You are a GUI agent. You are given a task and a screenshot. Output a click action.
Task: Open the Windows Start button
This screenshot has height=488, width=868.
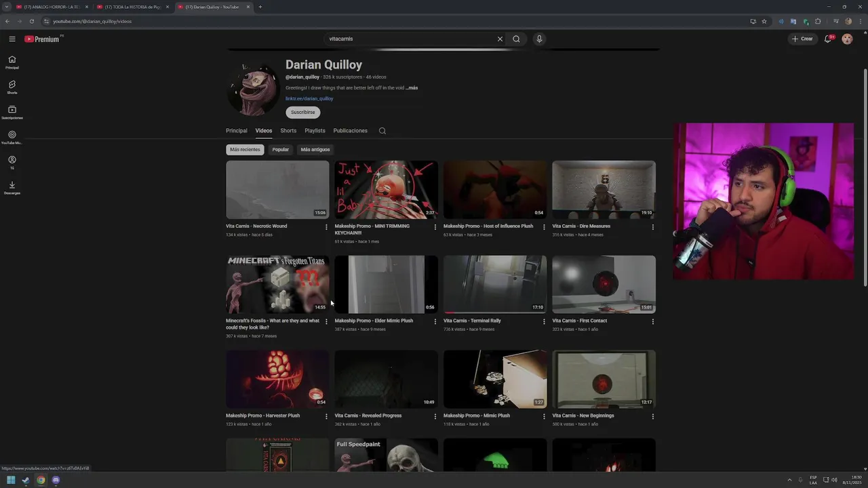[11, 480]
